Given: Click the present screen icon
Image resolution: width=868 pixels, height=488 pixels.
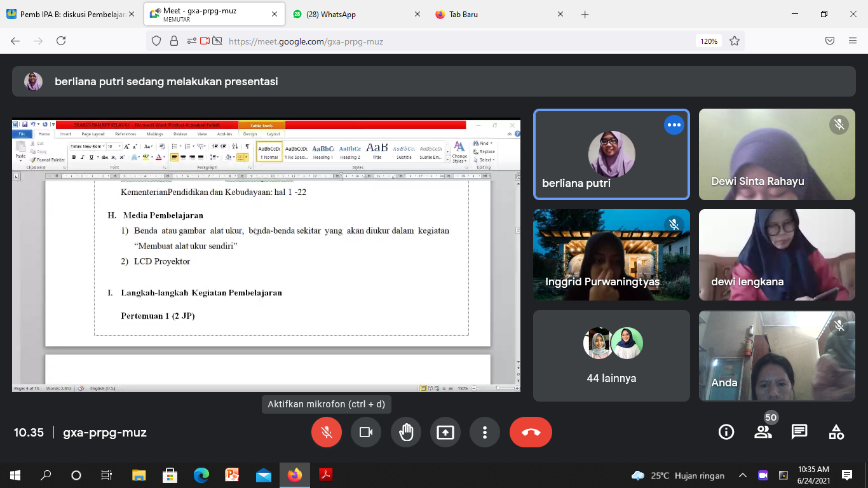Looking at the screenshot, I should point(445,433).
